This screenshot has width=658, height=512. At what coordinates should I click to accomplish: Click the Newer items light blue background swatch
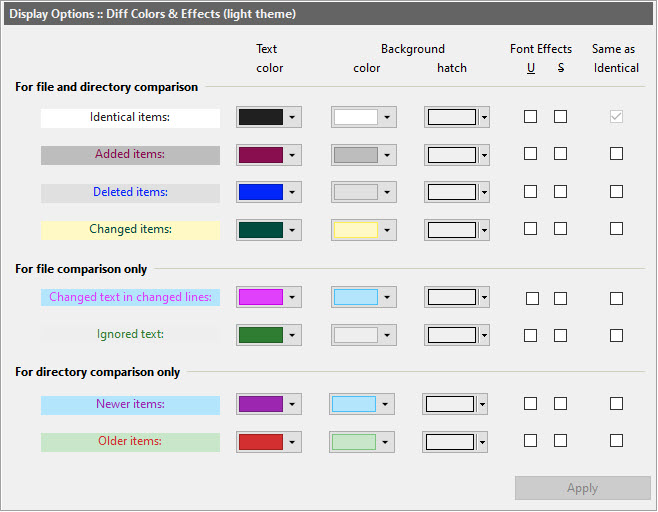pos(353,404)
